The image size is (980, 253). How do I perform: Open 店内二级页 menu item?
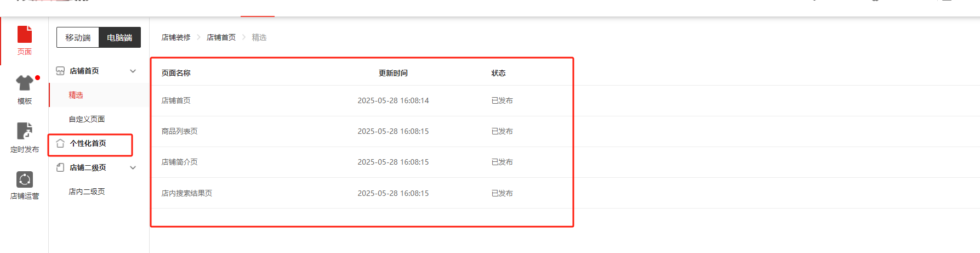click(87, 192)
